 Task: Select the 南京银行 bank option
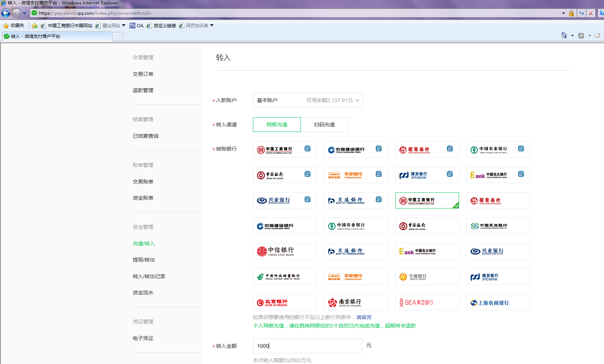(x=356, y=302)
